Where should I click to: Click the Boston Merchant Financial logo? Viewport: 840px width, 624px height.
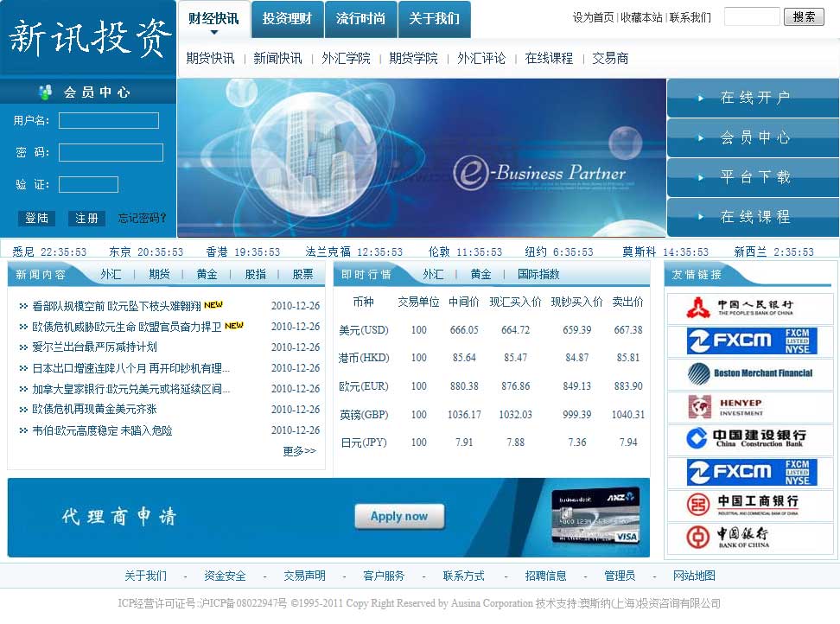[749, 373]
